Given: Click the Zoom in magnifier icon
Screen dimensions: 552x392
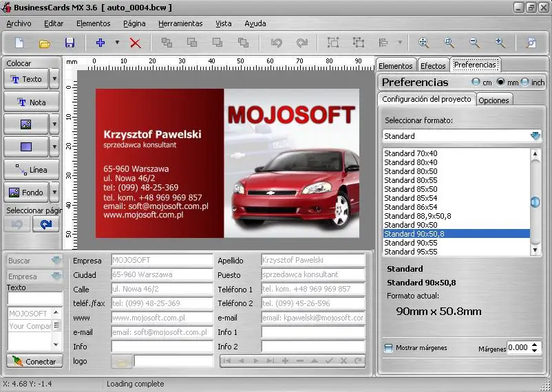Looking at the screenshot, I should click(x=500, y=43).
